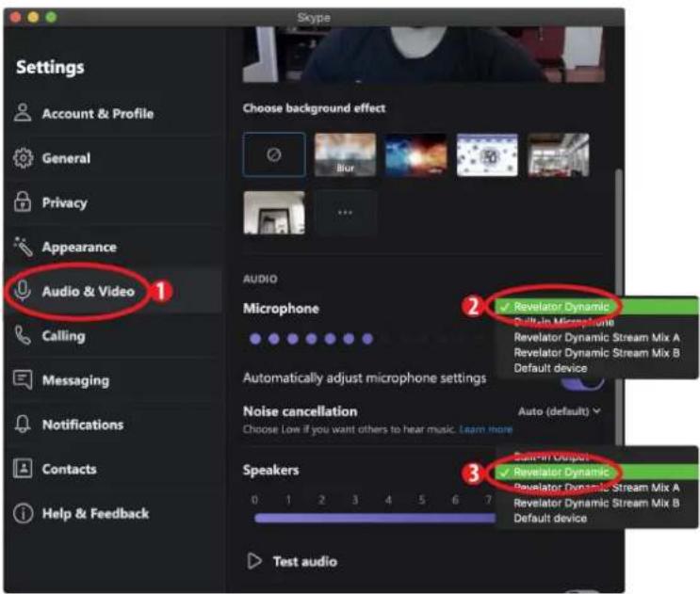Image resolution: width=700 pixels, height=594 pixels.
Task: Choose Built-in Microphone from the microphone list
Action: (x=597, y=322)
